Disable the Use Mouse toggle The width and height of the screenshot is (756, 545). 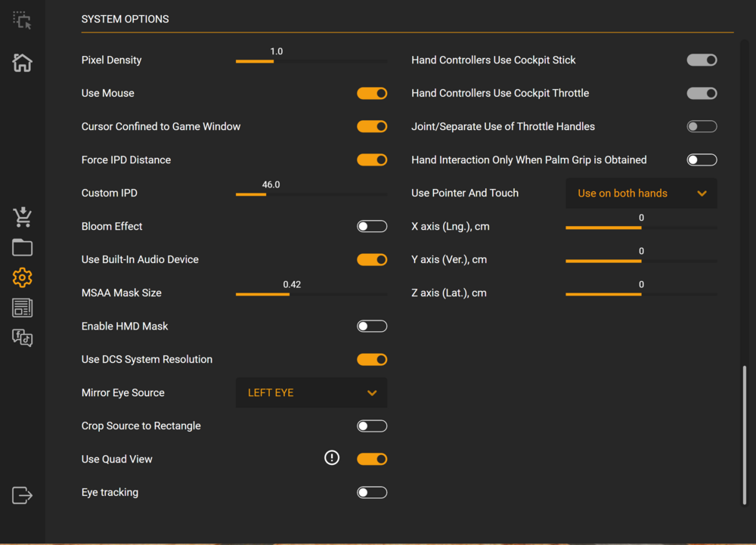(372, 93)
